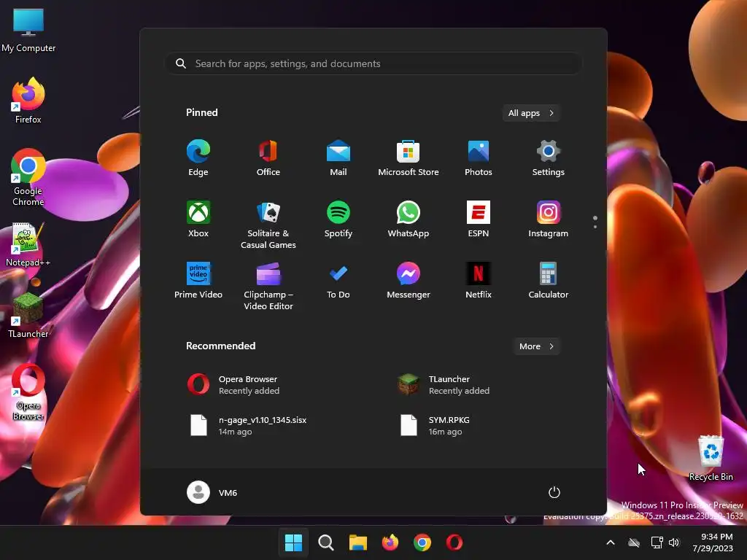747x560 pixels.
Task: Launch Spotify from pinned apps
Action: (338, 219)
